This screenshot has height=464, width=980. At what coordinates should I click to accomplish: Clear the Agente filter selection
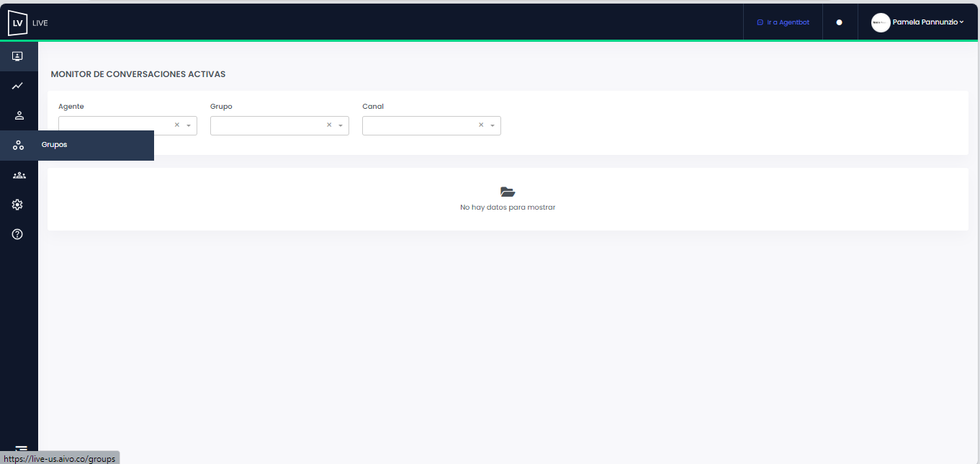coord(177,125)
